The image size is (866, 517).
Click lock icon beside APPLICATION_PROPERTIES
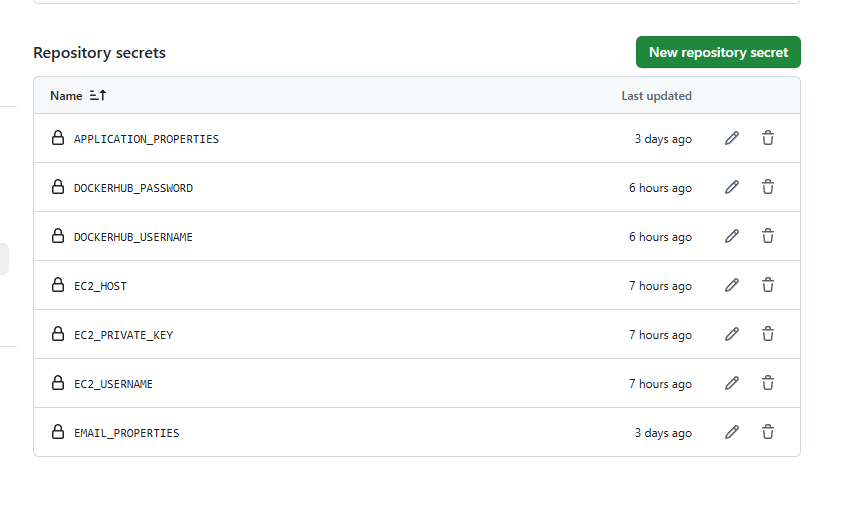[58, 138]
